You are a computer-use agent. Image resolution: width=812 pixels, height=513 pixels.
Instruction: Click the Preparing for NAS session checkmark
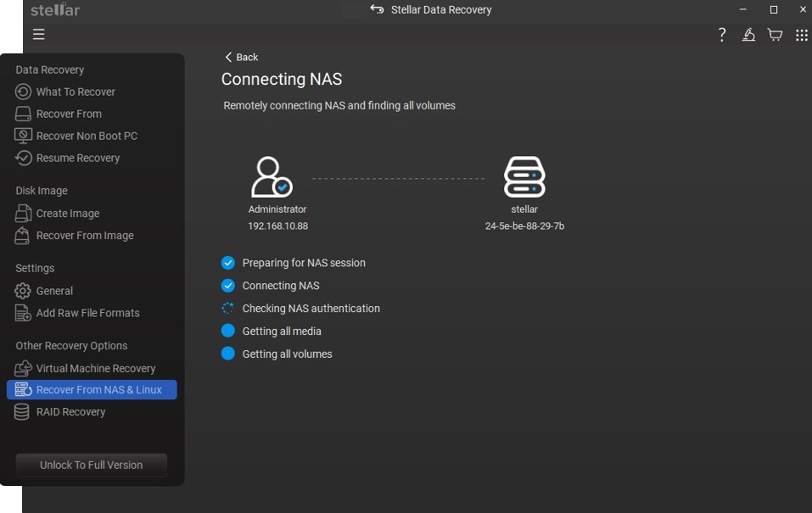click(228, 263)
